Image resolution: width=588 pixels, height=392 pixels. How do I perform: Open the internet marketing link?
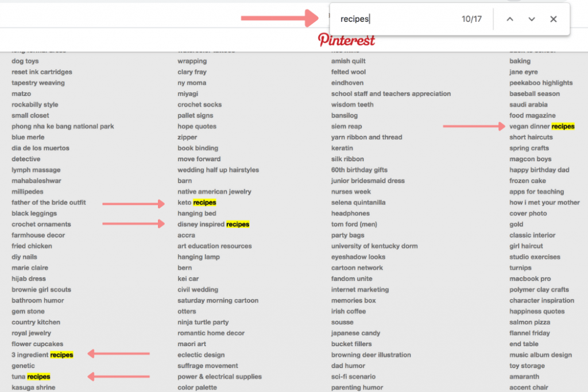pos(360,289)
